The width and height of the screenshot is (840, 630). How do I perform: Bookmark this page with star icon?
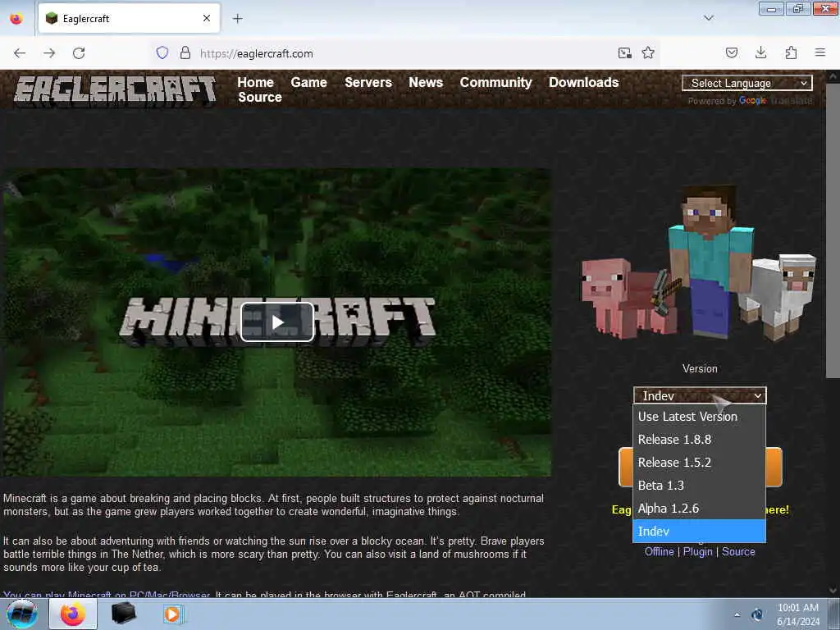click(648, 53)
